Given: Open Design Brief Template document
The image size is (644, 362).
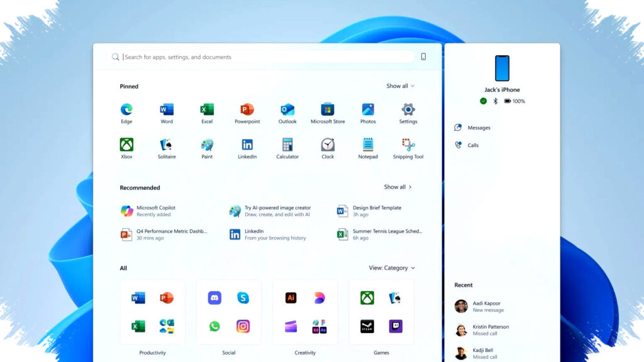Looking at the screenshot, I should pyautogui.click(x=369, y=211).
